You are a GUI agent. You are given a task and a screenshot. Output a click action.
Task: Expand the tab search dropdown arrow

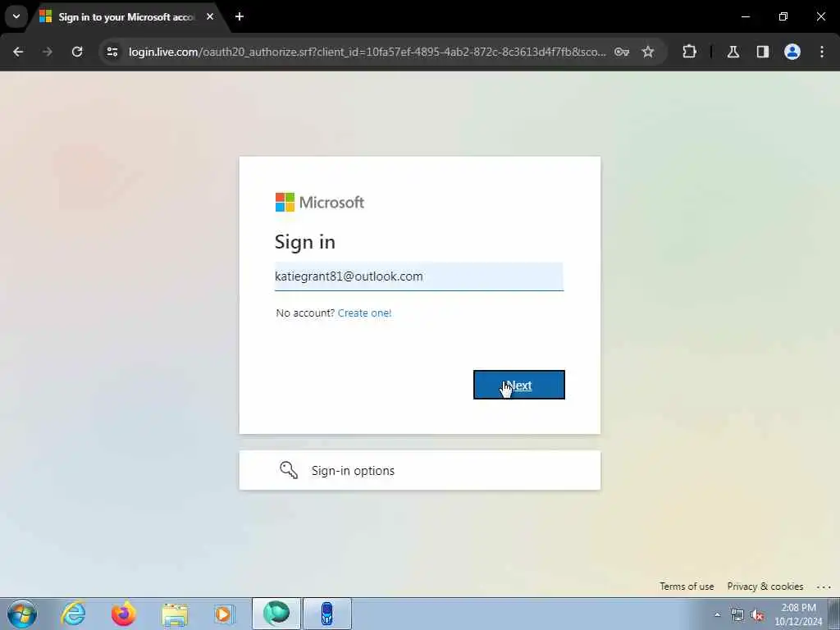coord(16,16)
